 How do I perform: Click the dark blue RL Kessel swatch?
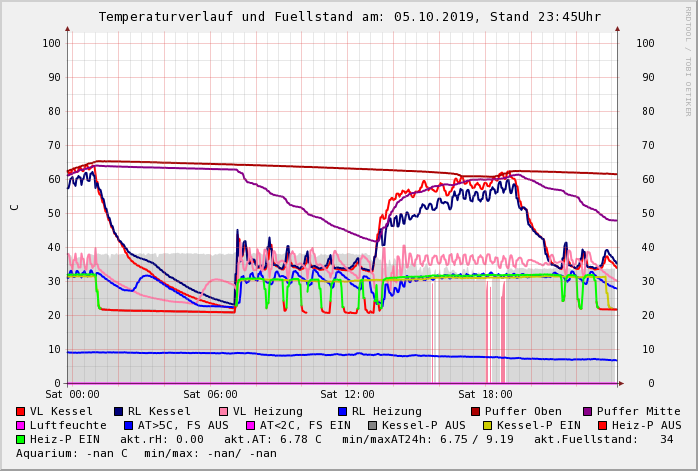[x=119, y=411]
